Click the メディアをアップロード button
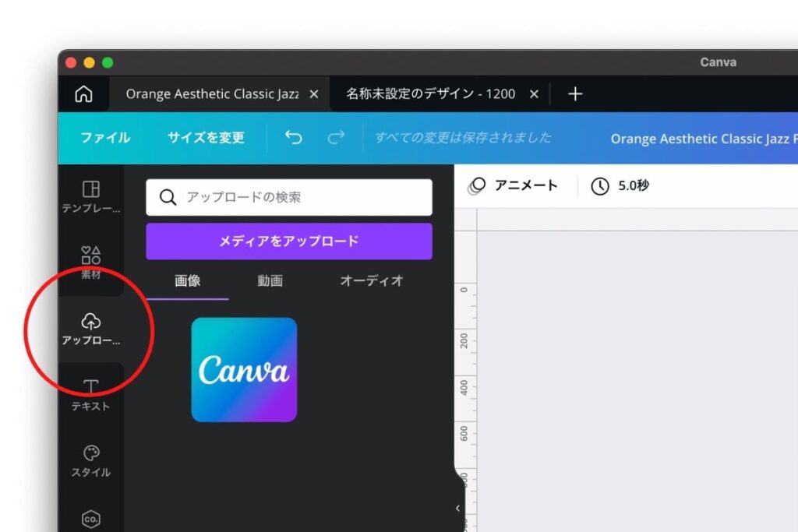Image resolution: width=798 pixels, height=532 pixels. pos(289,241)
